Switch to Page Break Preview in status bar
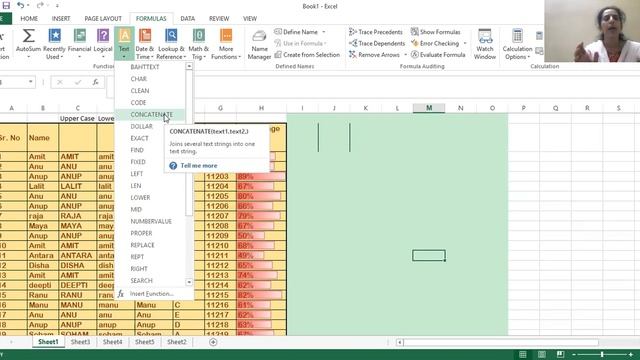640x360 pixels. click(560, 354)
